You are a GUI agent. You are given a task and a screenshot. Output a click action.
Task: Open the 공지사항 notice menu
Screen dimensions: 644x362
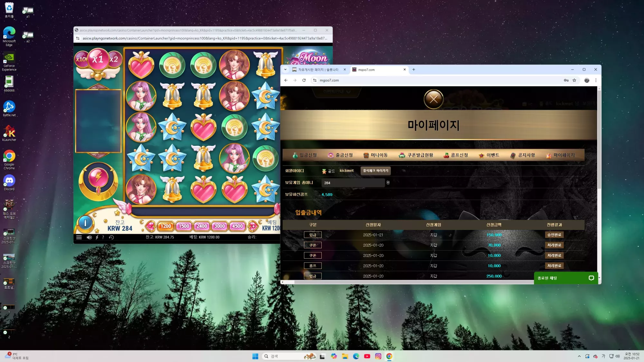(523, 155)
